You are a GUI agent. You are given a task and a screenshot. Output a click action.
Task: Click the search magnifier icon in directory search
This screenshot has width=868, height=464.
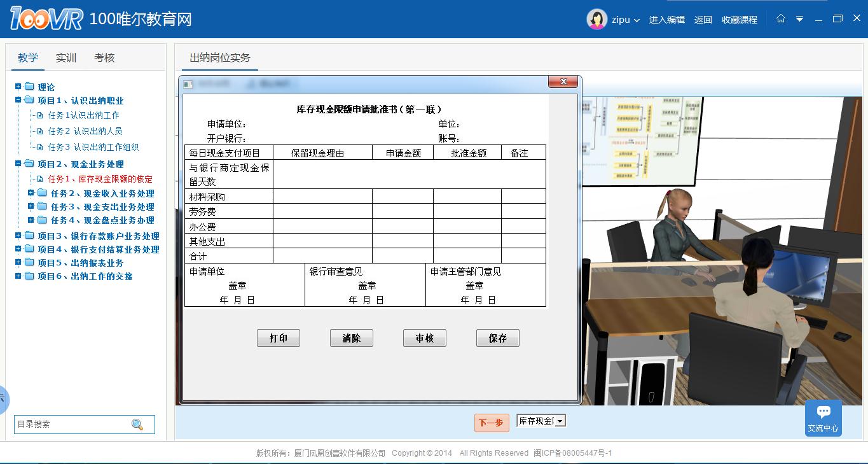pos(137,425)
